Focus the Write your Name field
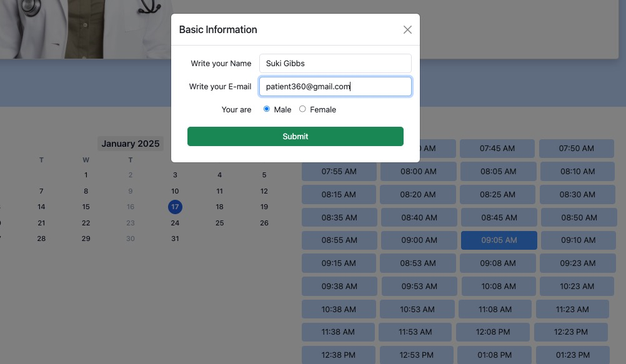Image resolution: width=626 pixels, height=364 pixels. pos(335,64)
